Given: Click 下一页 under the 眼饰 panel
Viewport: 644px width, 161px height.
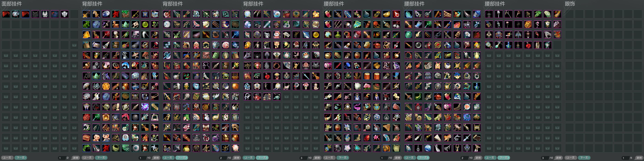Looking at the screenshot, I should (584, 158).
